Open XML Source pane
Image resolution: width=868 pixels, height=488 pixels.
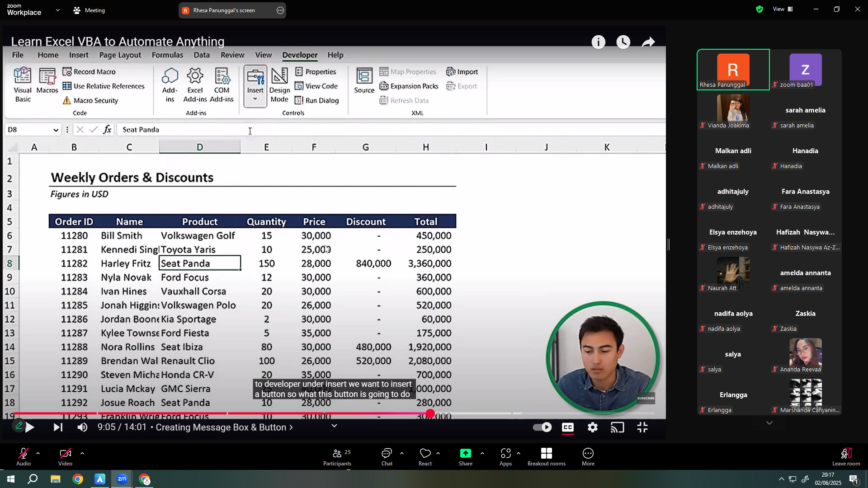point(364,80)
